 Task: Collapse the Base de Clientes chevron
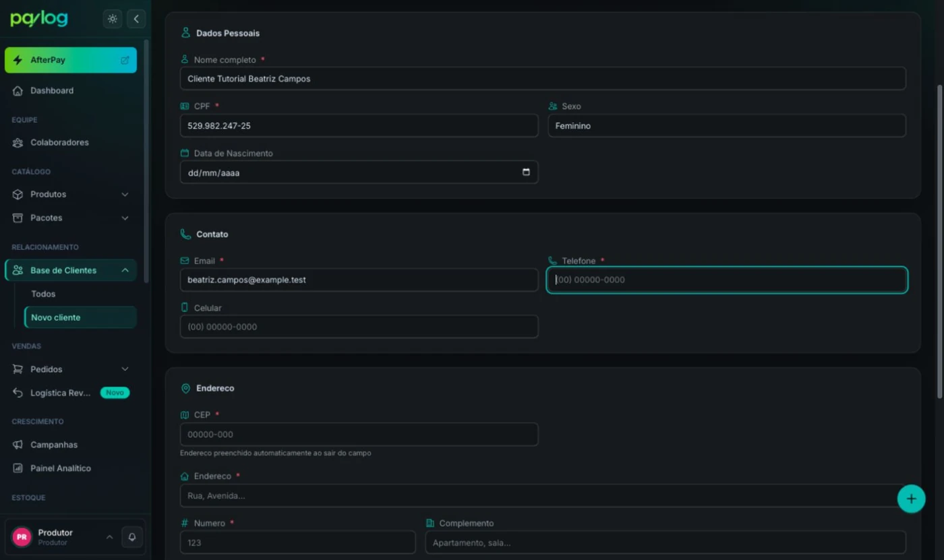pyautogui.click(x=125, y=270)
